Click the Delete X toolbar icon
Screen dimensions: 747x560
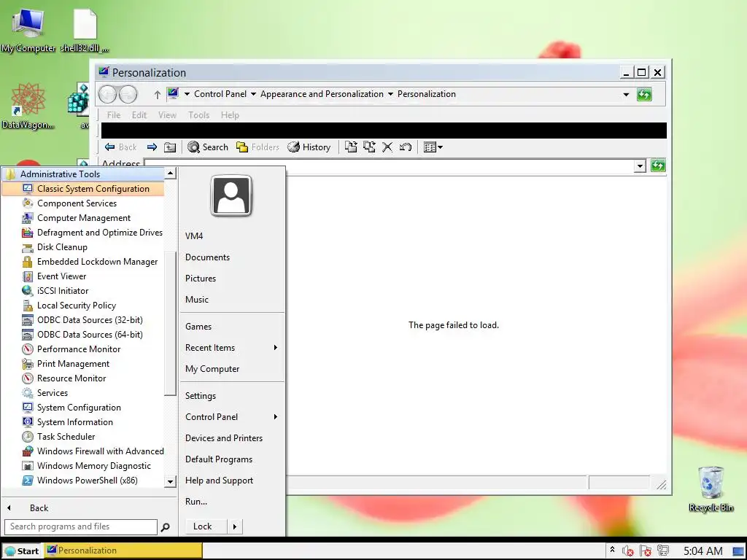tap(387, 147)
